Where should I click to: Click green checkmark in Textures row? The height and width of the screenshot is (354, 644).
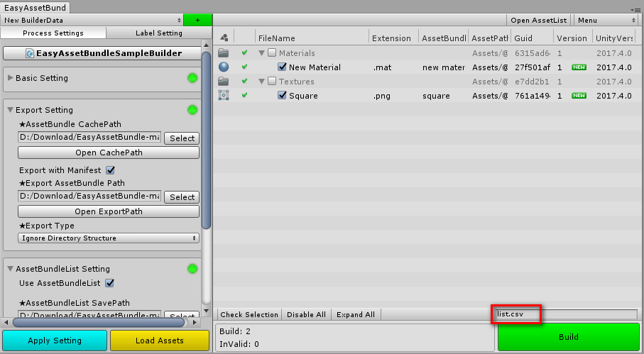(244, 81)
